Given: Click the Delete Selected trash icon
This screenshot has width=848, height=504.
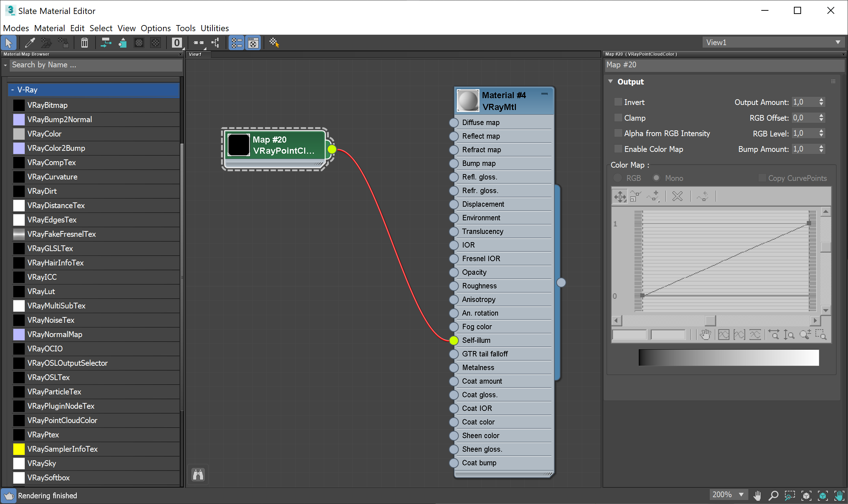Looking at the screenshot, I should tap(85, 43).
